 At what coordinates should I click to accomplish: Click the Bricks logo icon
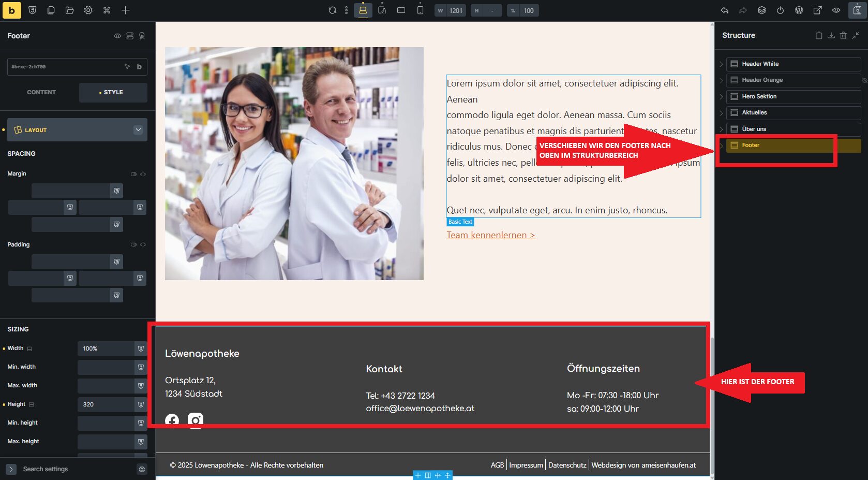[x=11, y=10]
